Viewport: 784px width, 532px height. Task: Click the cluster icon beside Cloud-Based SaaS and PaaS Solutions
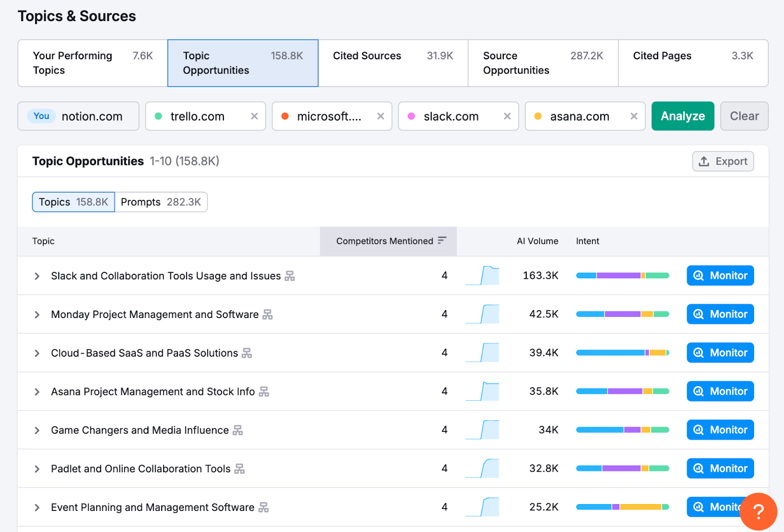[247, 353]
